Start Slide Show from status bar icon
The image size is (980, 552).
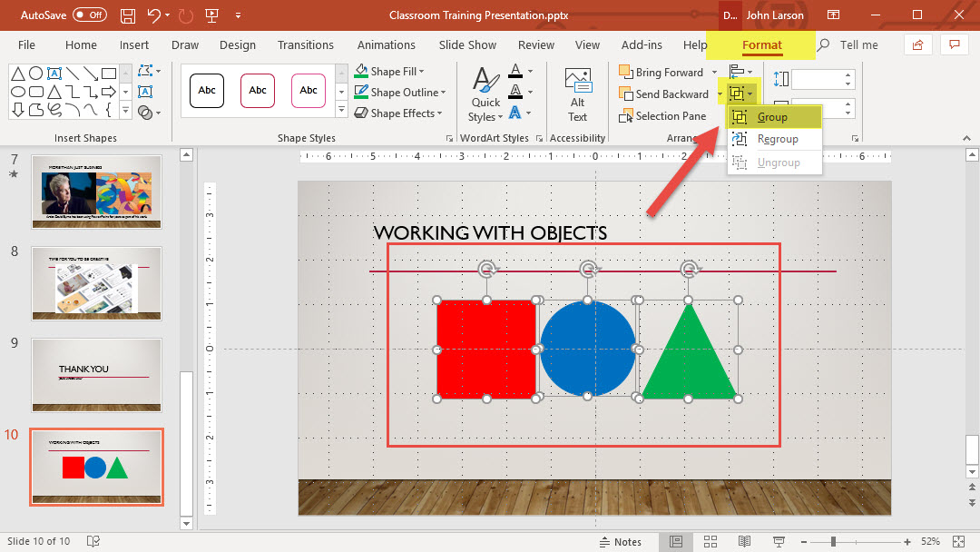777,542
